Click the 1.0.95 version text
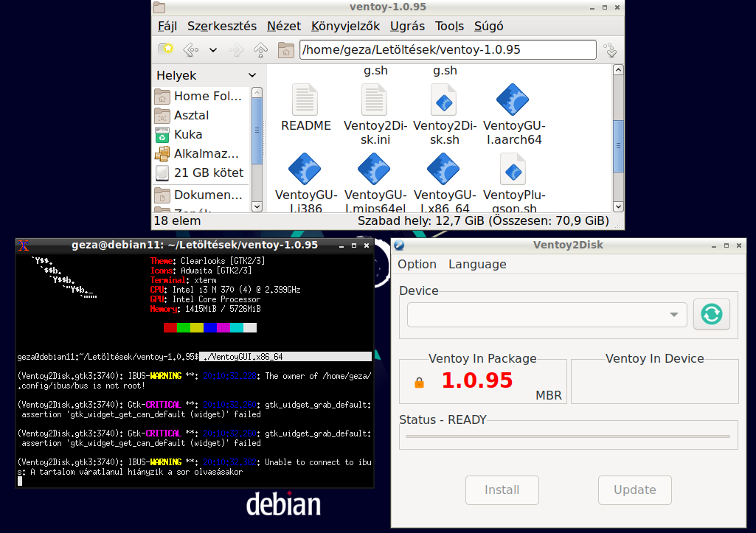This screenshot has width=756, height=533. point(477,380)
